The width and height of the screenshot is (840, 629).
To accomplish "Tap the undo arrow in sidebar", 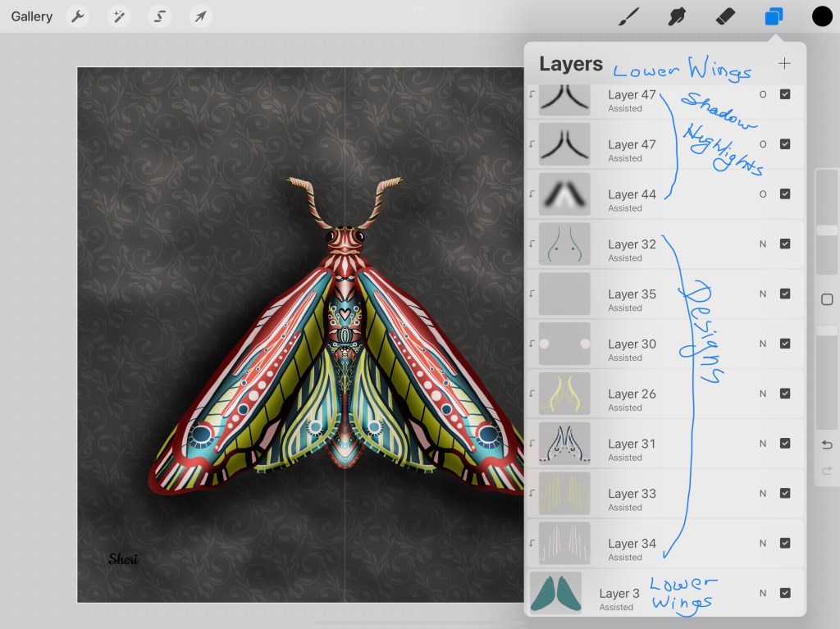I will pyautogui.click(x=827, y=444).
